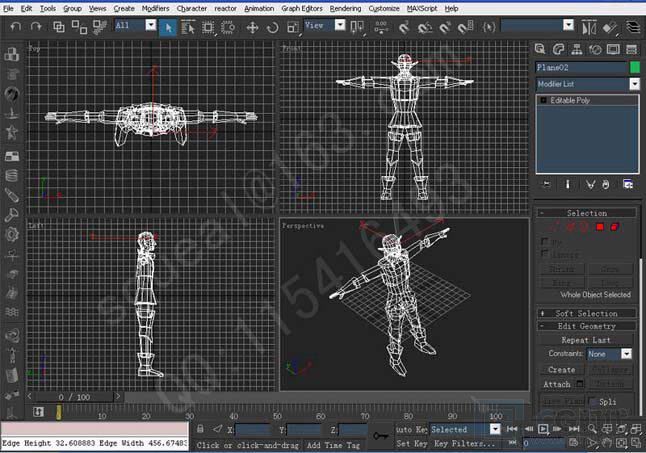Screen dimensions: 646x453
Task: Choose the Select and Scale tool
Action: coord(293,28)
